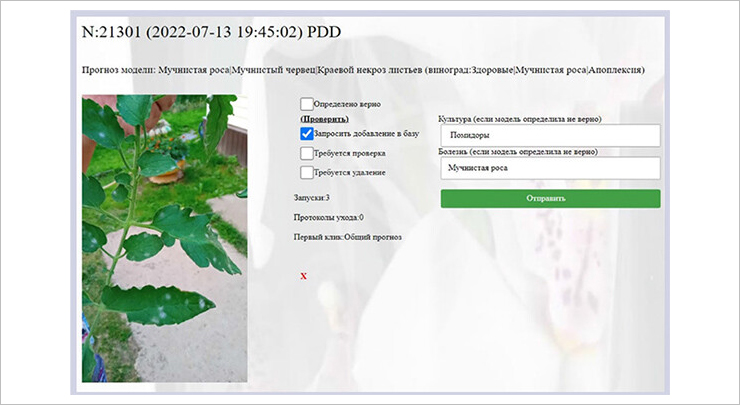This screenshot has width=740, height=405.
Task: Enable the 'Требуется проверка' checkbox
Action: (307, 153)
